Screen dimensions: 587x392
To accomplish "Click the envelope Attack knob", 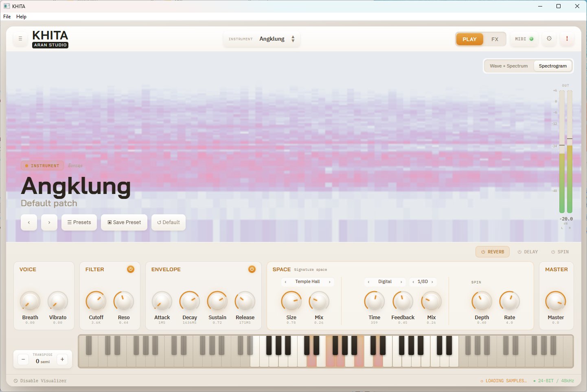I will click(162, 301).
